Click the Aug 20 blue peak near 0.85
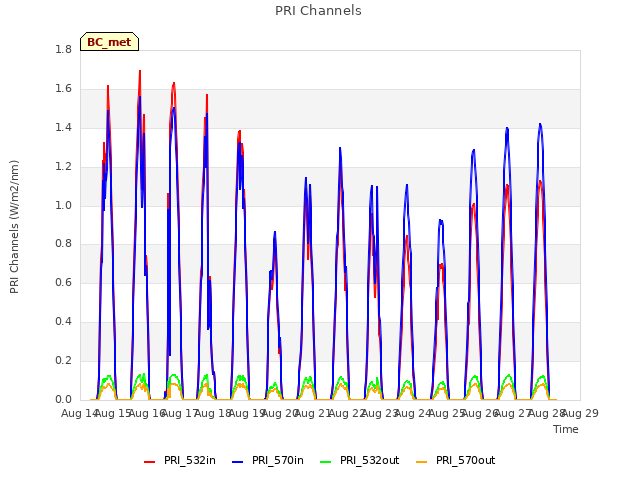 275,232
